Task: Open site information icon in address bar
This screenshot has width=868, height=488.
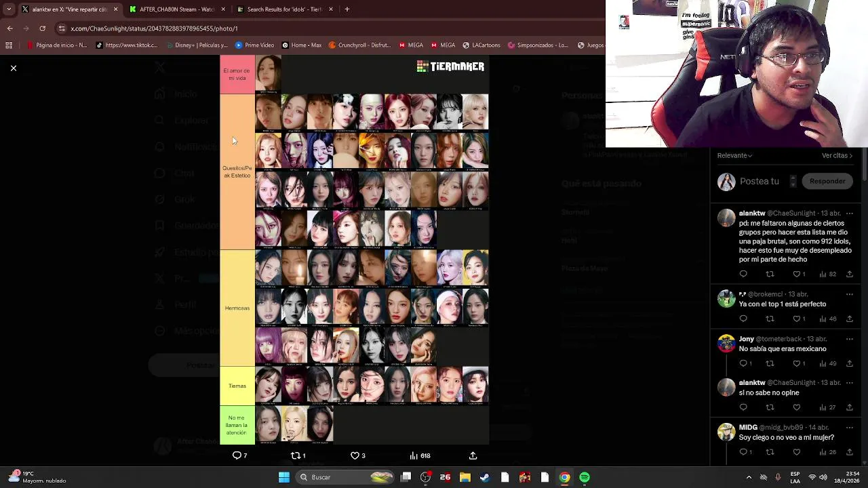Action: pos(62,28)
